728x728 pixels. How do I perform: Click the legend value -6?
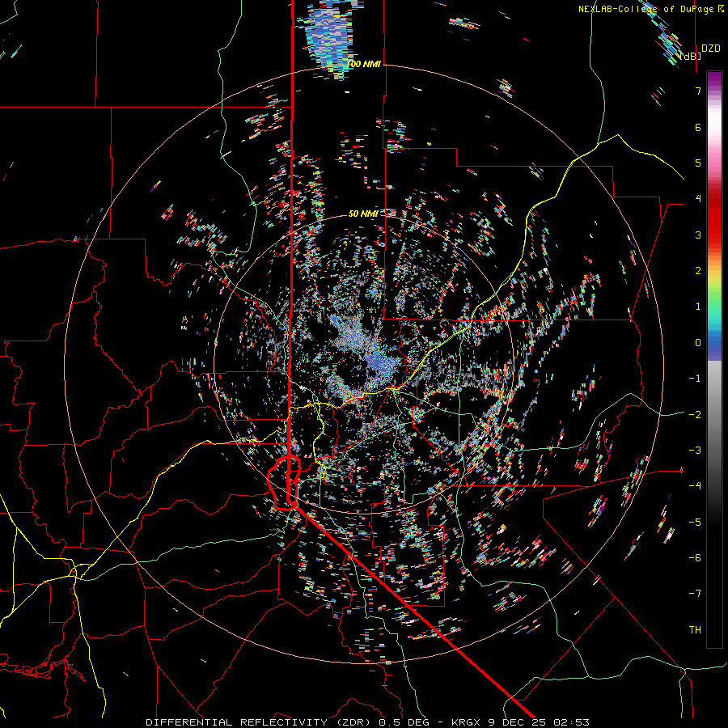coord(695,557)
